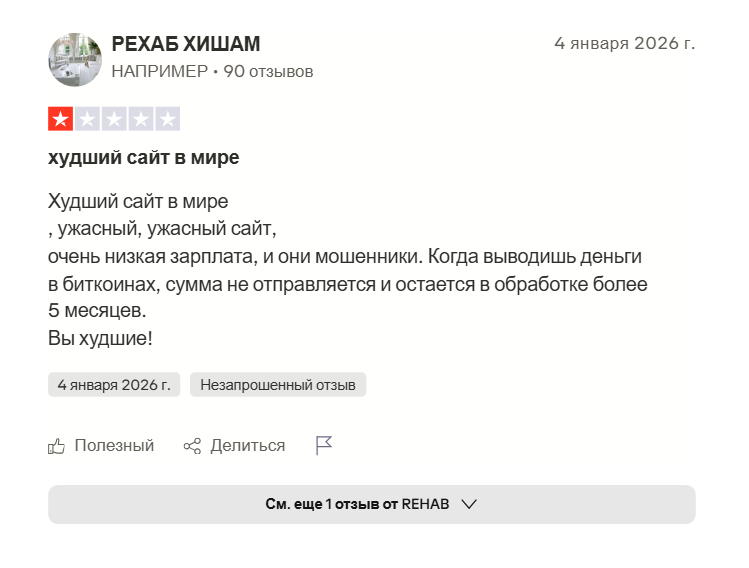
Task: Click the top-right review date
Action: (x=624, y=44)
